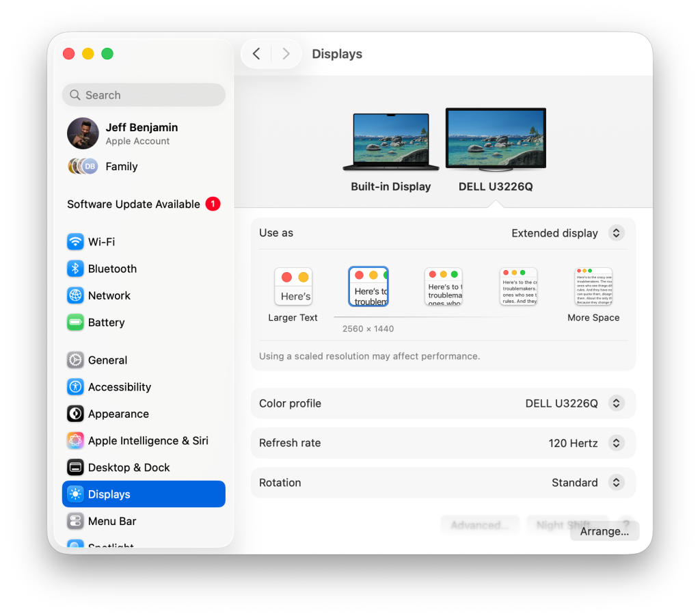
Task: Click the Family avatars icon
Action: coord(83,166)
